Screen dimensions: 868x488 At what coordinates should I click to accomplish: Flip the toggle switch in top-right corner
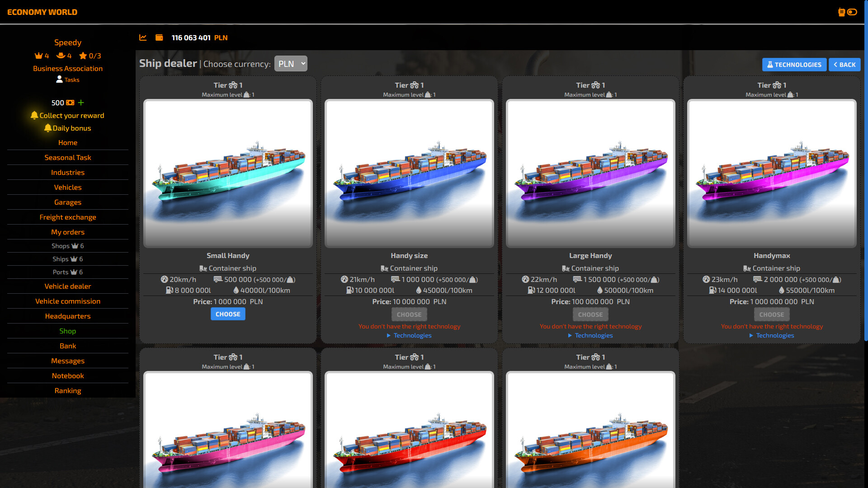[852, 12]
